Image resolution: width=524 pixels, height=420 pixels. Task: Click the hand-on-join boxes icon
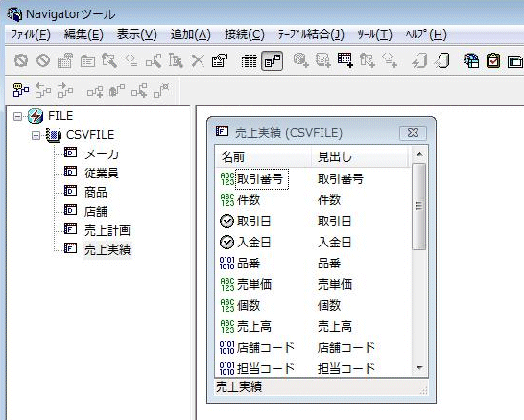pos(117,90)
